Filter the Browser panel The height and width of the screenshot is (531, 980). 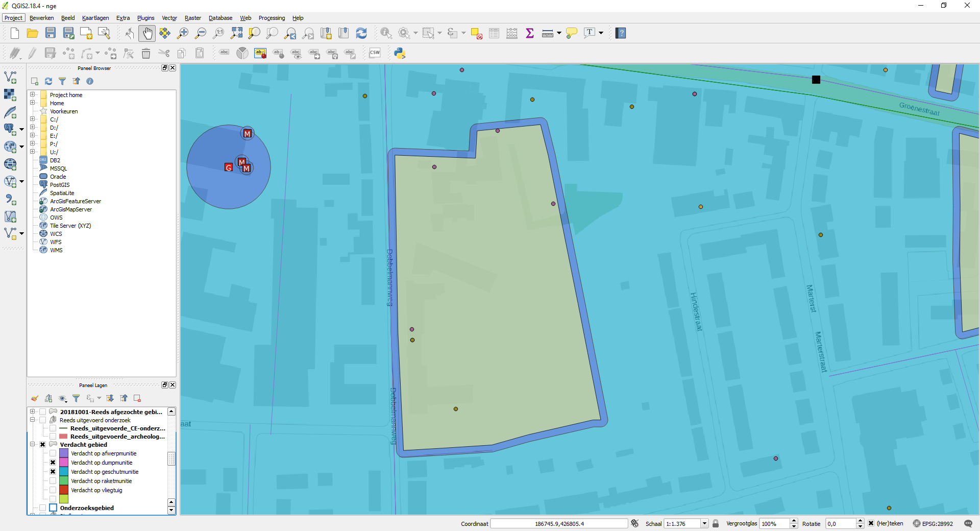62,81
